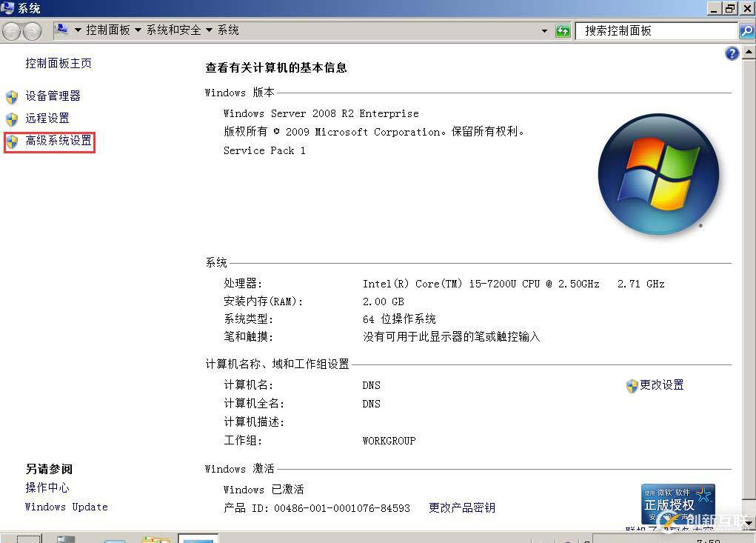The image size is (756, 543).
Task: Expand the dropdown arrow after 系统和安全
Action: [x=209, y=30]
